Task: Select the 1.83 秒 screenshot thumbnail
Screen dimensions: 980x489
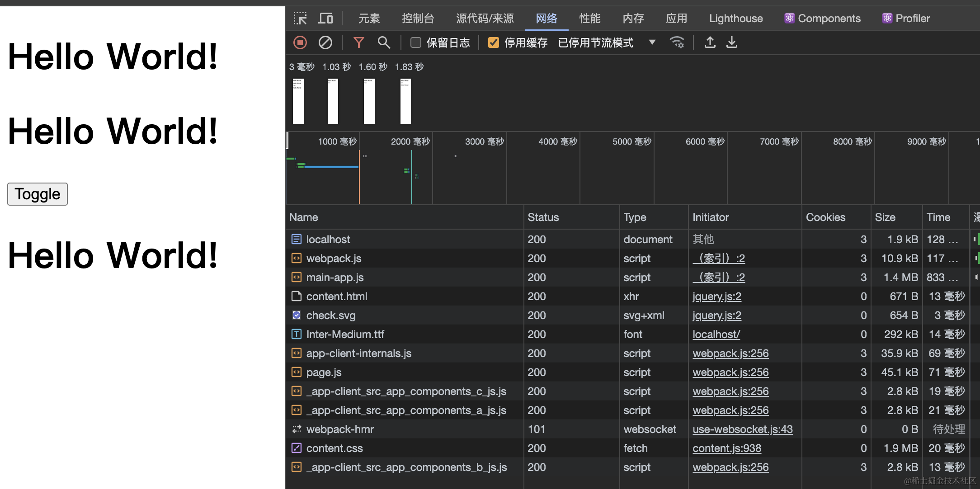Action: click(x=405, y=101)
